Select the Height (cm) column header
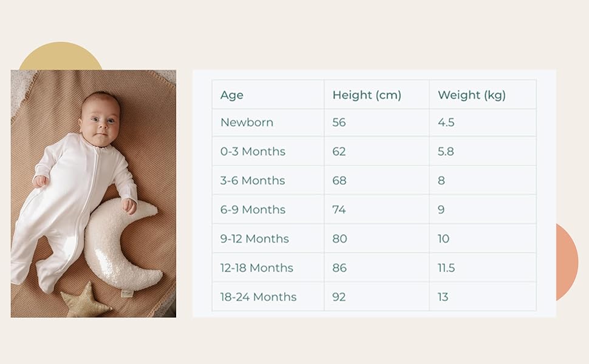The height and width of the screenshot is (364, 589). tap(367, 95)
